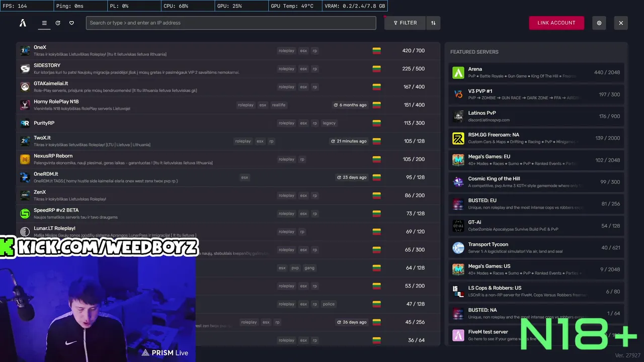Click the Lithuanian flag on OneX row
This screenshot has width=644, height=362.
[376, 51]
